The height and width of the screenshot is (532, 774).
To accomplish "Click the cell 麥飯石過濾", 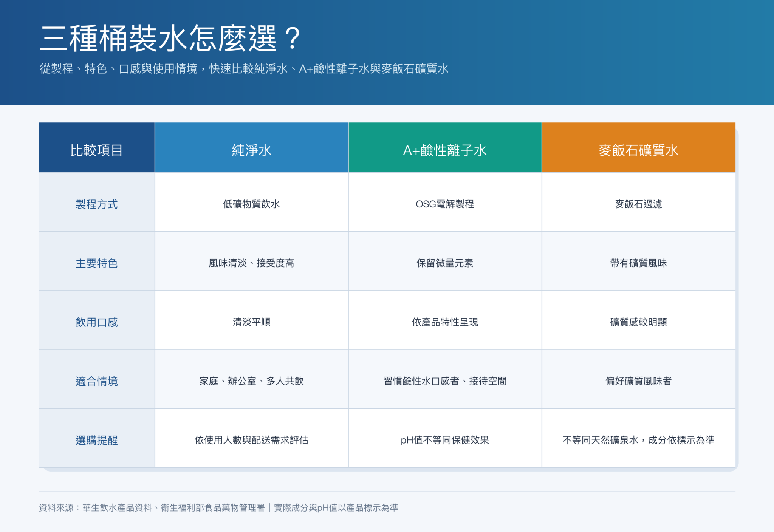I will click(639, 202).
